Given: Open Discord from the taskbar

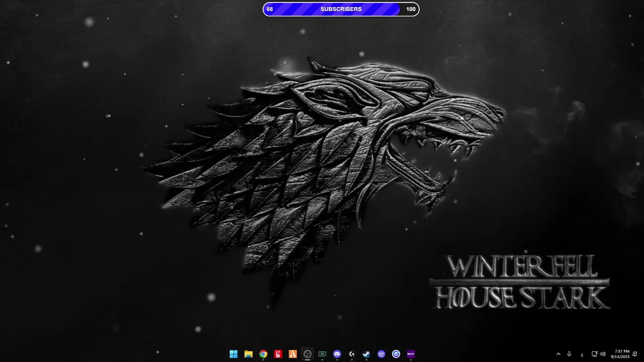Looking at the screenshot, I should (337, 354).
